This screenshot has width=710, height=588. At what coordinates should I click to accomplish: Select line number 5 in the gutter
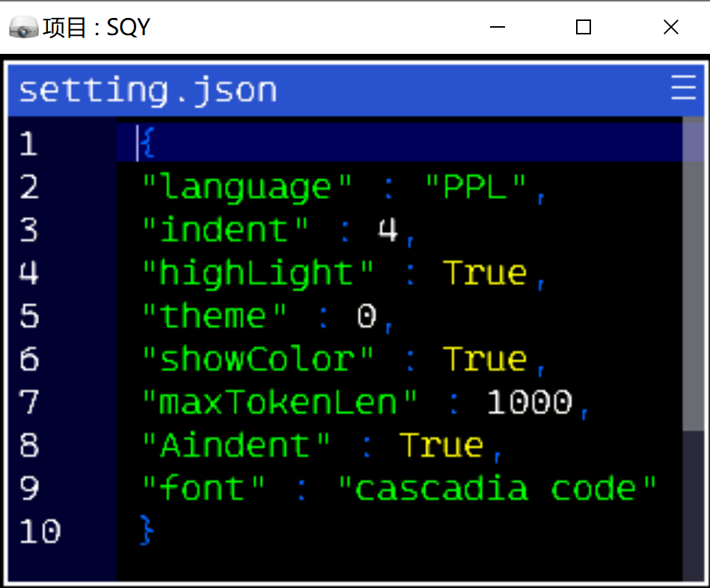29,316
